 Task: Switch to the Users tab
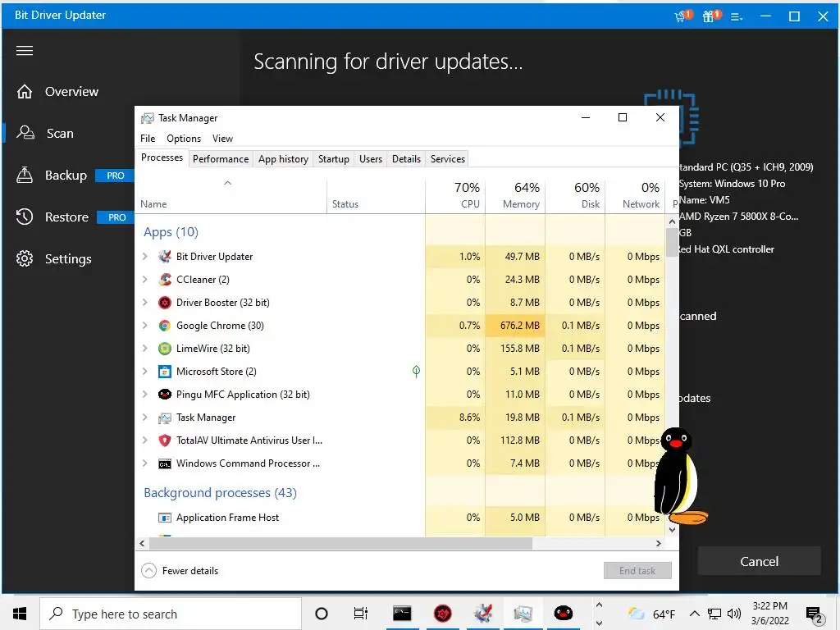pos(371,159)
